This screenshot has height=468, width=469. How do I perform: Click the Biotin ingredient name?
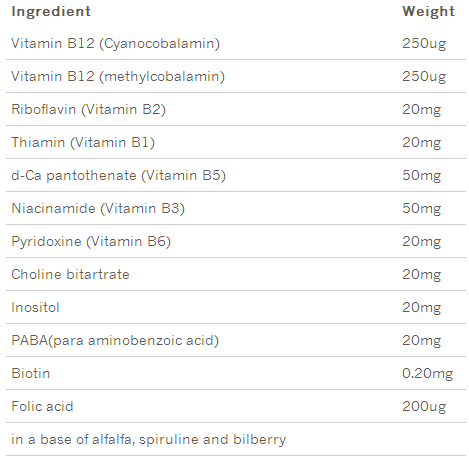pos(31,373)
